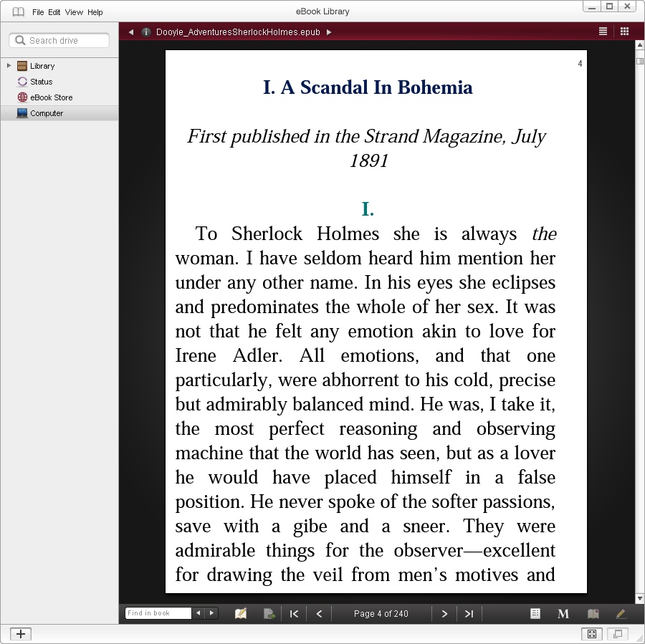
Task: Open the File menu
Action: pyautogui.click(x=38, y=12)
